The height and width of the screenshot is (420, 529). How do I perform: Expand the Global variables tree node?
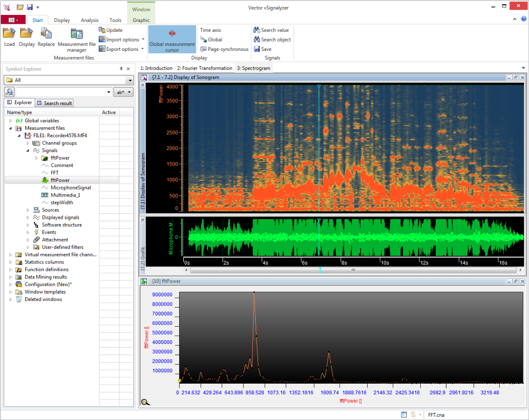pyautogui.click(x=10, y=120)
